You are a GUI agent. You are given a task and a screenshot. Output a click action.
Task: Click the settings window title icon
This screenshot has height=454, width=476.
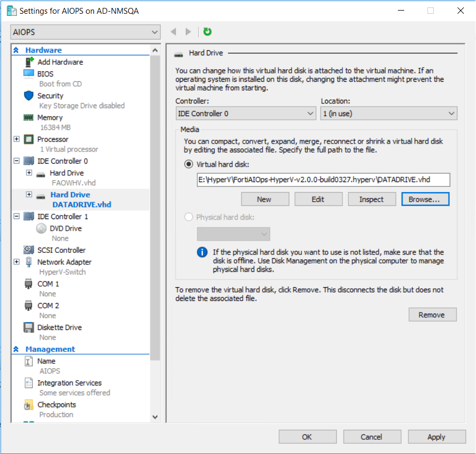click(x=12, y=11)
